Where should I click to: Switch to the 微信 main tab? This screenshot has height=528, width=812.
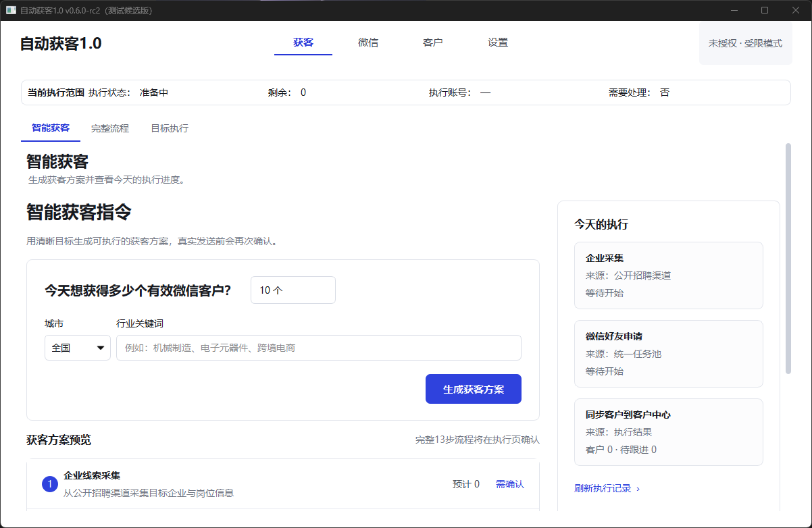[368, 43]
